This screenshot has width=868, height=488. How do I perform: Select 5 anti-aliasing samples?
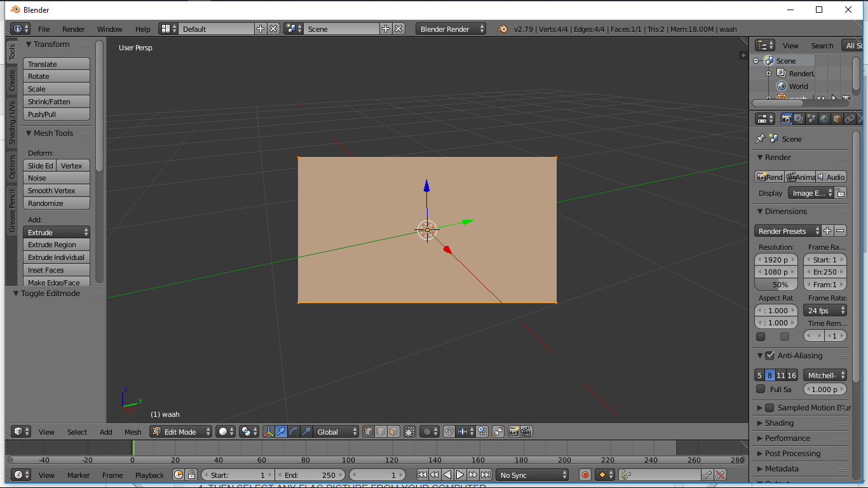coord(759,376)
